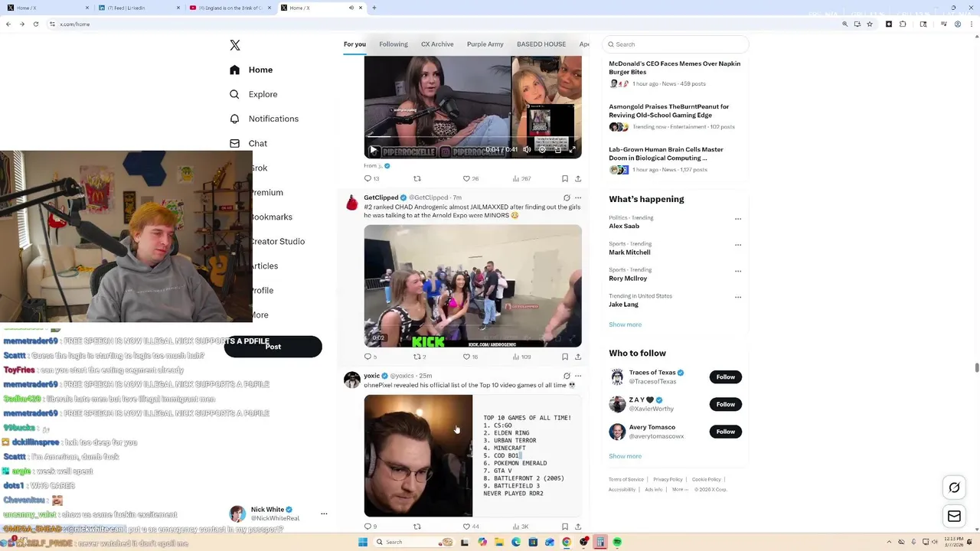
Task: Click the Grok icon on yoxic post
Action: coord(567,376)
